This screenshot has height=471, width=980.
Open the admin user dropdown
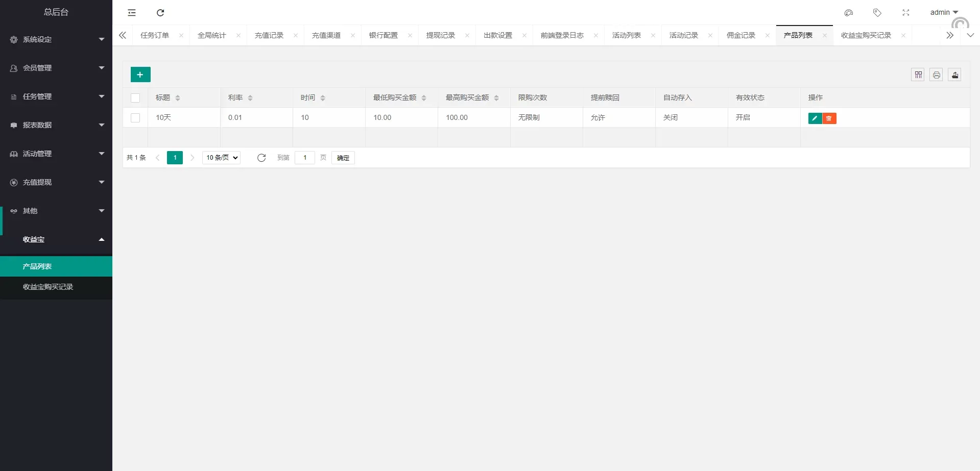[943, 13]
